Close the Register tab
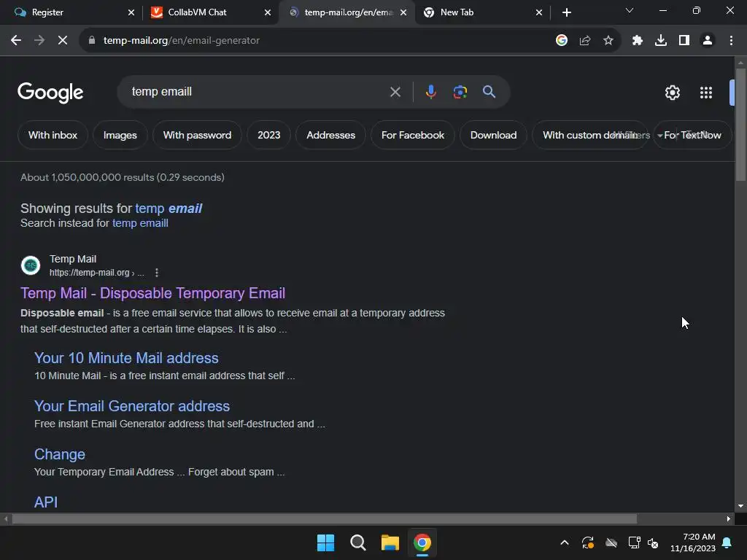Screen dimensions: 747x560 [x=131, y=12]
